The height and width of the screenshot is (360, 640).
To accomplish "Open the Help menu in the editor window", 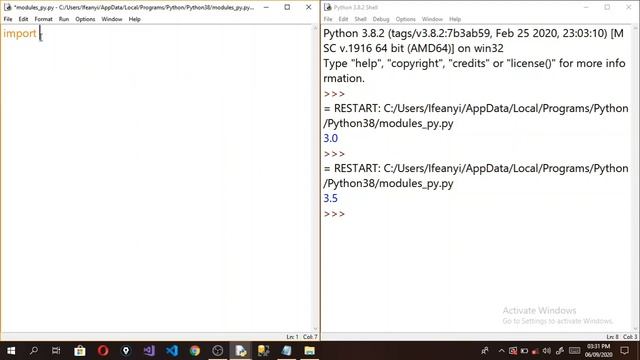I will pyautogui.click(x=134, y=19).
